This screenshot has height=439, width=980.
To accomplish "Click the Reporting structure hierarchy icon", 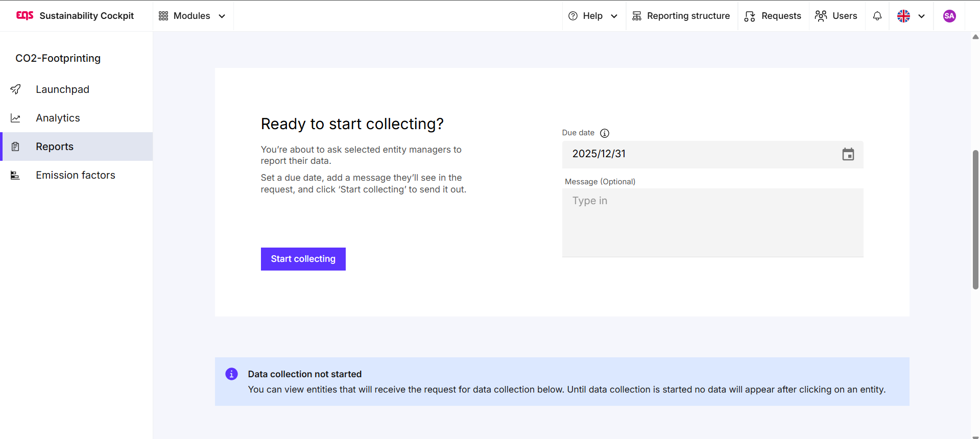I will point(637,16).
